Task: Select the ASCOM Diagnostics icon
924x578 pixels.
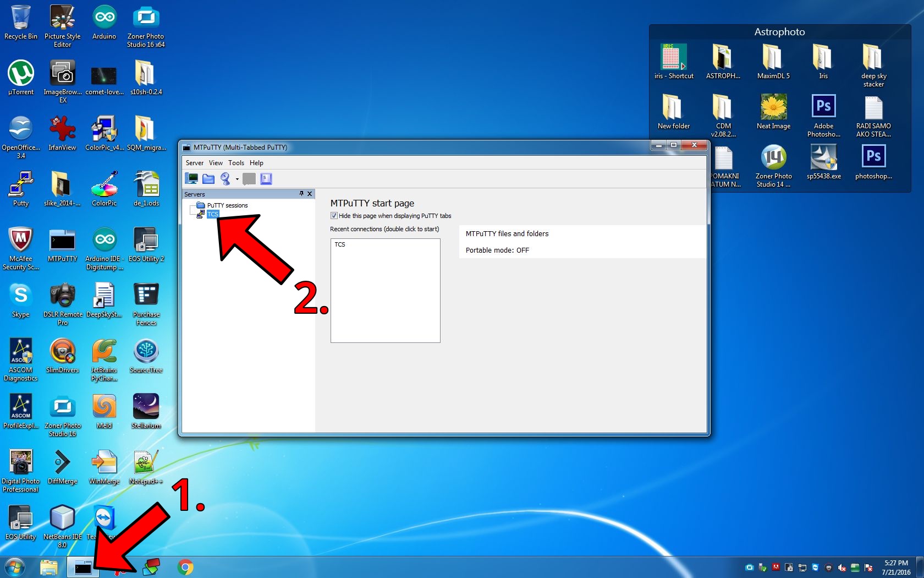Action: point(21,360)
